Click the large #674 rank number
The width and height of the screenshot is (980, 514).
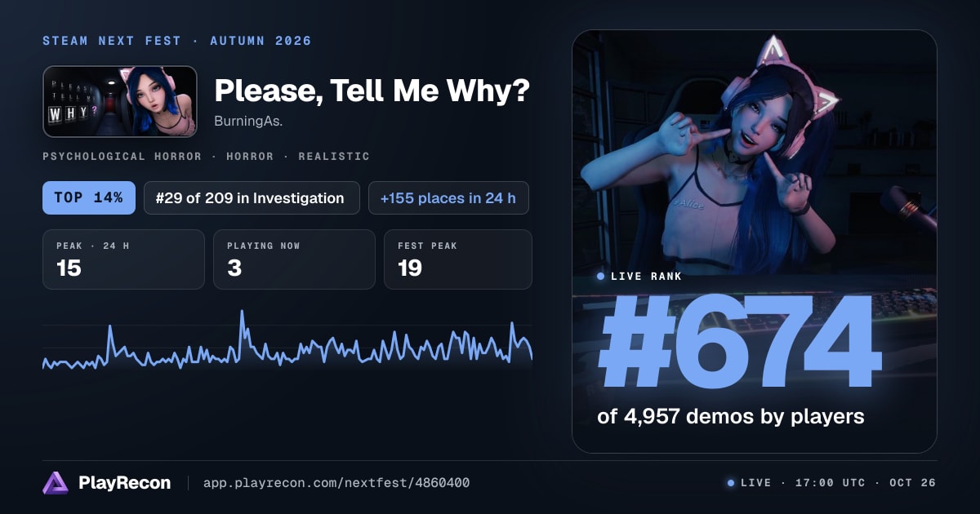(741, 343)
